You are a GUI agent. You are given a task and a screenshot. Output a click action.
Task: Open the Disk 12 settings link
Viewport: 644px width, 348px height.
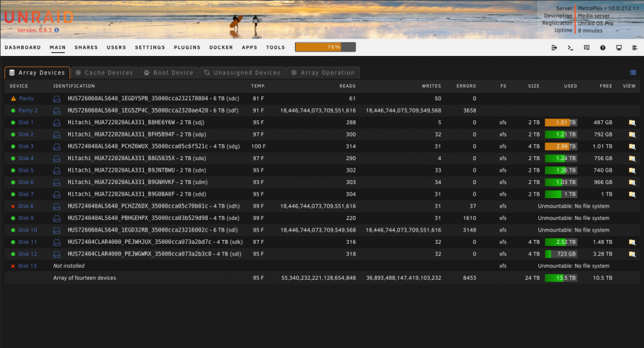pyautogui.click(x=28, y=253)
